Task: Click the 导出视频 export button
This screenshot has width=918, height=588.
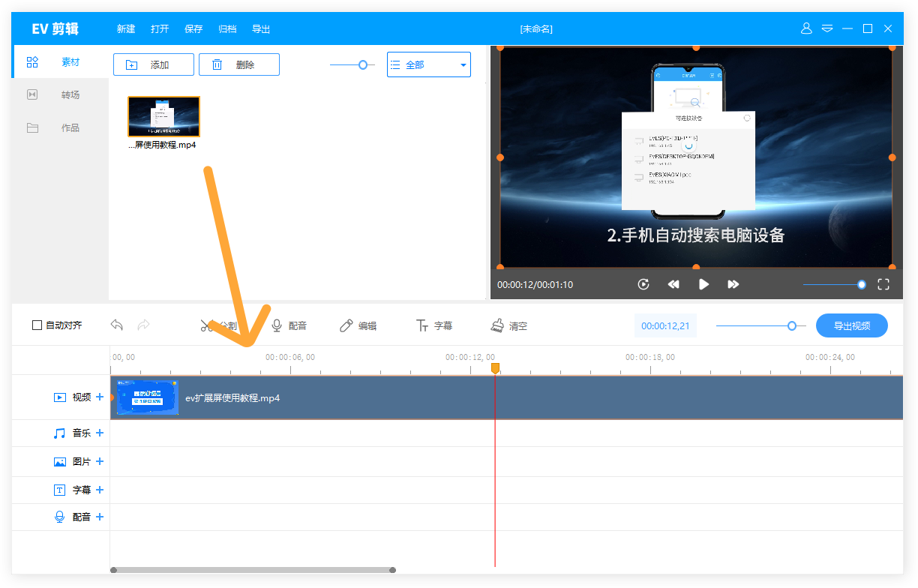Action: pyautogui.click(x=851, y=325)
